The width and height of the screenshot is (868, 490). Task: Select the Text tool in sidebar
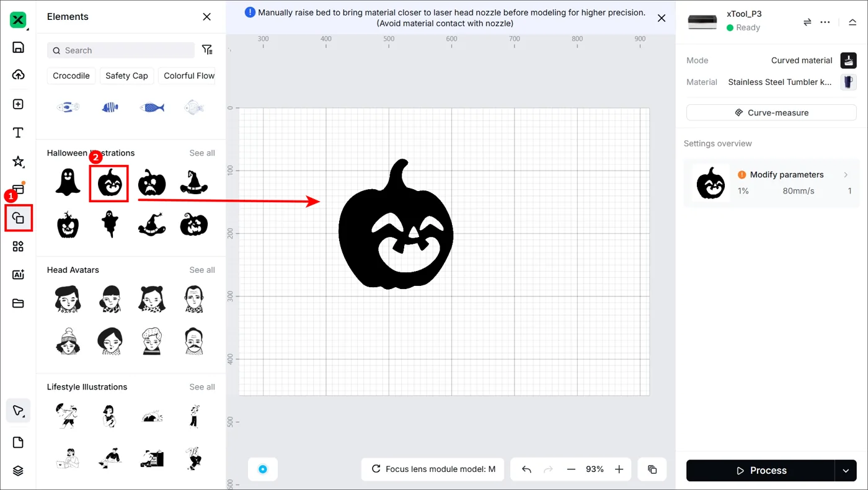(x=18, y=133)
